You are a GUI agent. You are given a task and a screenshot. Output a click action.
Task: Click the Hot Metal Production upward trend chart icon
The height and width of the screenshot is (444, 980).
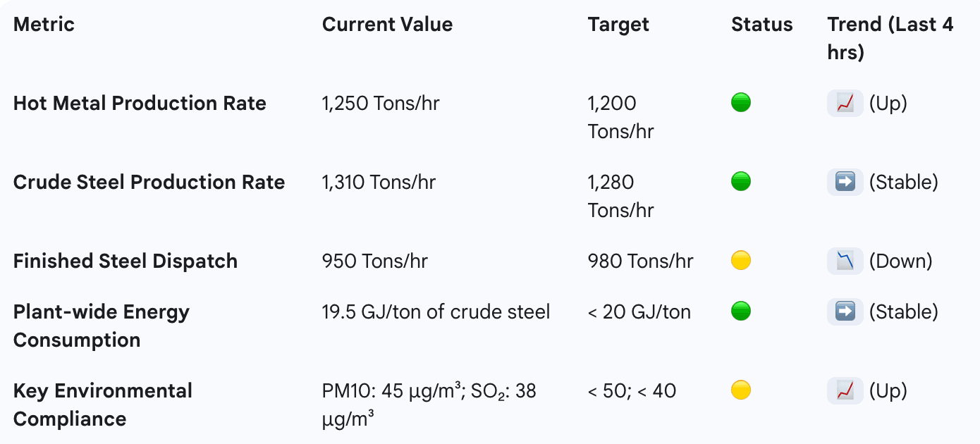click(x=845, y=104)
